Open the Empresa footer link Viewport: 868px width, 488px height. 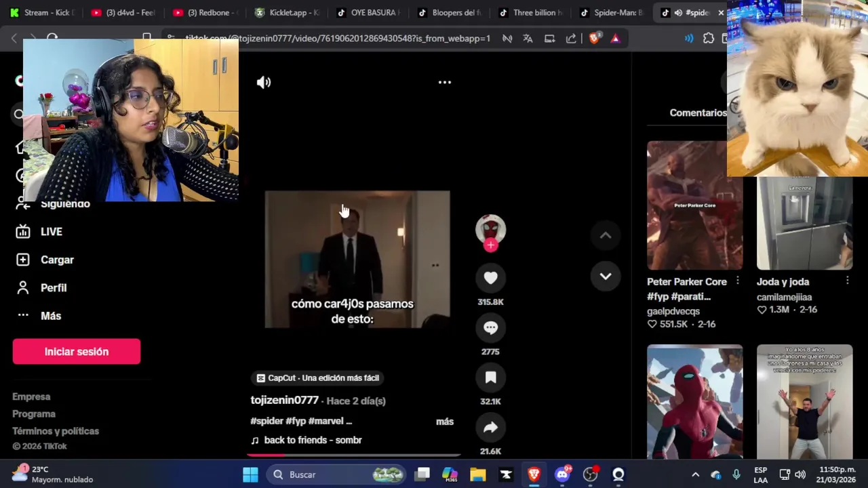click(x=31, y=397)
